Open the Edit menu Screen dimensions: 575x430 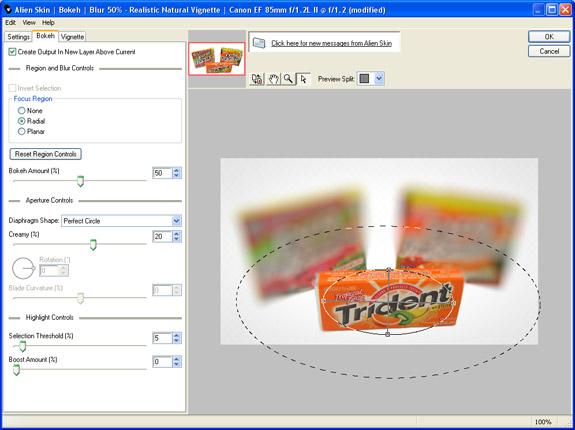pyautogui.click(x=10, y=23)
